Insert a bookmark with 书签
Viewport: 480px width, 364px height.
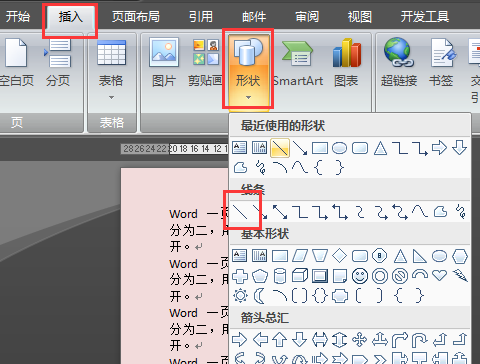(x=441, y=63)
